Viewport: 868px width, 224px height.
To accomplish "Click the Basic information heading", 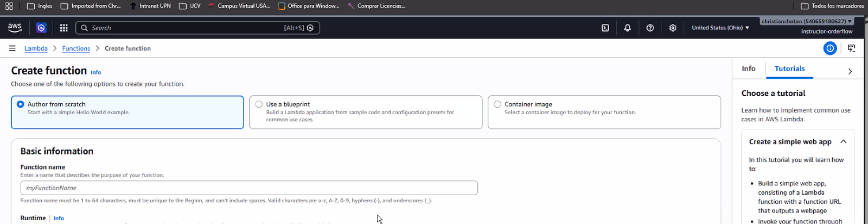I will (x=57, y=151).
